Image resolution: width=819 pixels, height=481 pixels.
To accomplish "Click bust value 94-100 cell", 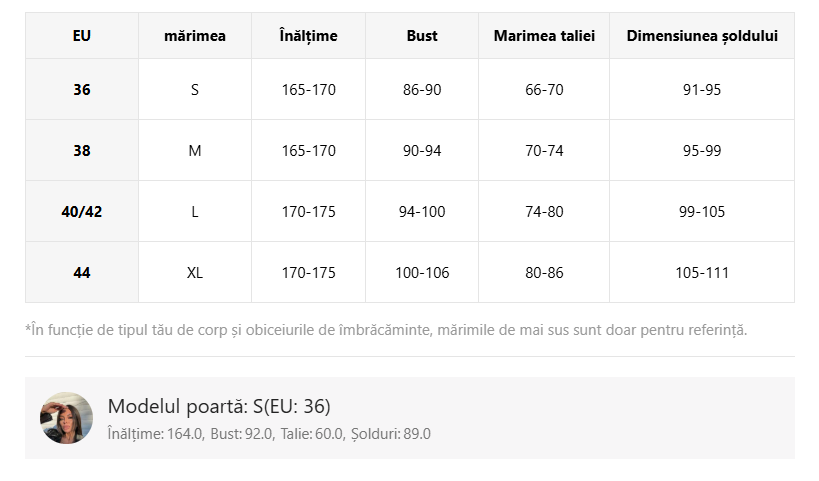I will pyautogui.click(x=422, y=212).
